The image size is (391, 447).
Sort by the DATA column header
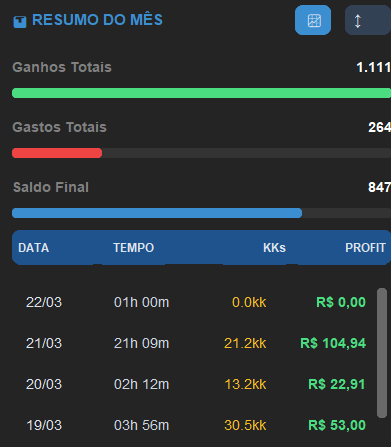coord(34,248)
